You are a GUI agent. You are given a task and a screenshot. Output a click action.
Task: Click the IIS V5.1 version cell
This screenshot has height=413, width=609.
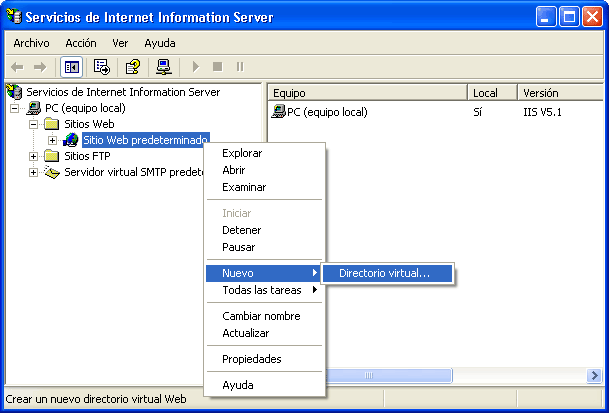[x=542, y=112]
